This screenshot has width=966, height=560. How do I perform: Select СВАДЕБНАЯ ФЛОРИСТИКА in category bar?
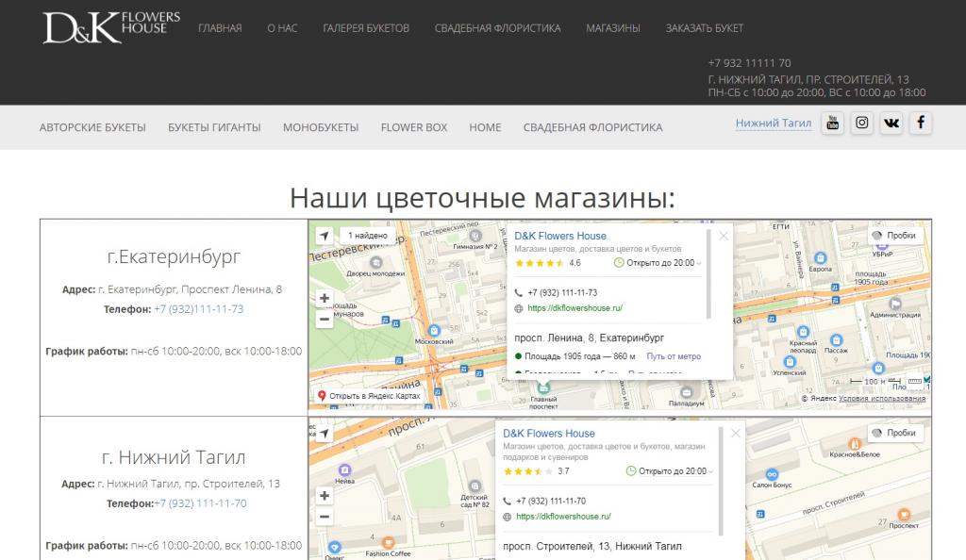click(592, 127)
